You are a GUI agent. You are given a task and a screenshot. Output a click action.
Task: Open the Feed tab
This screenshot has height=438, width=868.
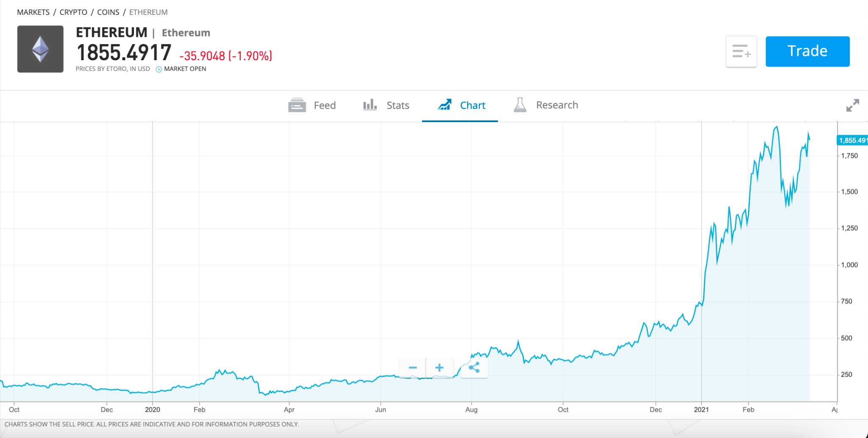(312, 105)
